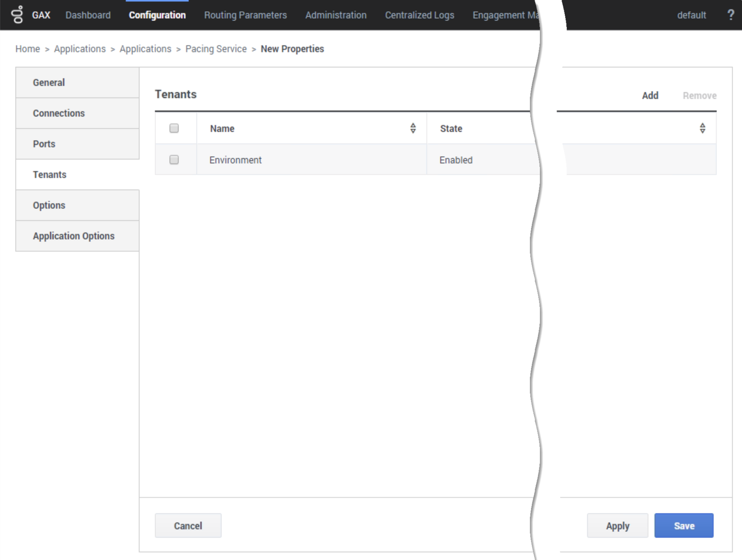This screenshot has height=560, width=742.
Task: Click Add to add a tenant
Action: (x=650, y=96)
